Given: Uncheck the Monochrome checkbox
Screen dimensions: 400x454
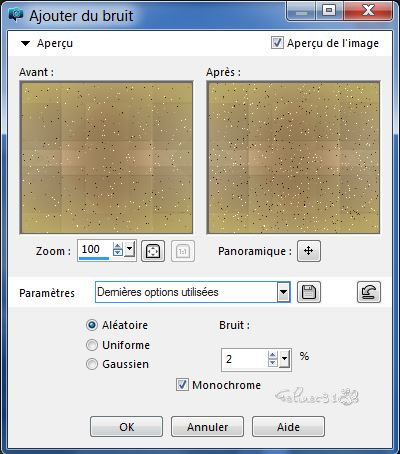Looking at the screenshot, I should point(182,385).
